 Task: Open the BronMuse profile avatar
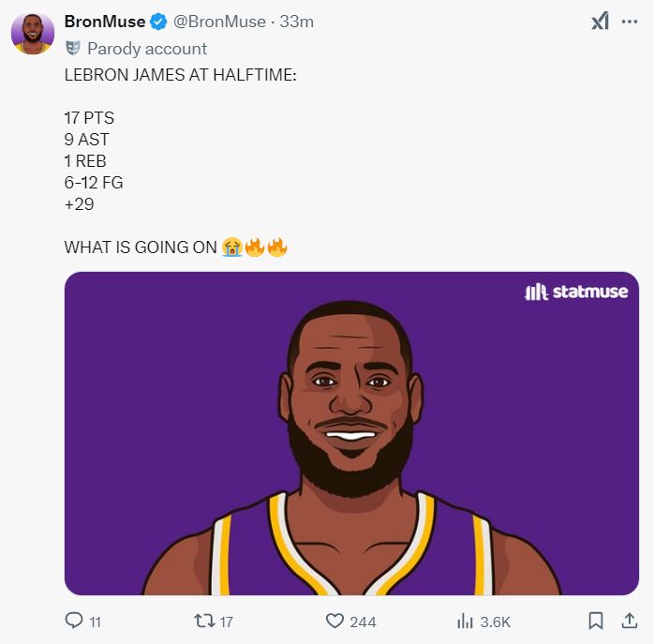[x=32, y=34]
